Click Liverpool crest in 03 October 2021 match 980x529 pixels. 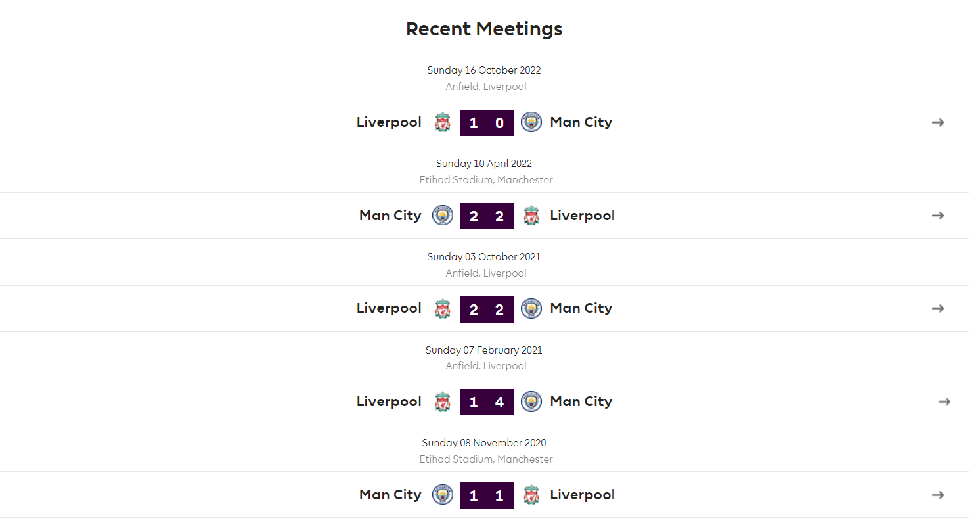point(443,308)
